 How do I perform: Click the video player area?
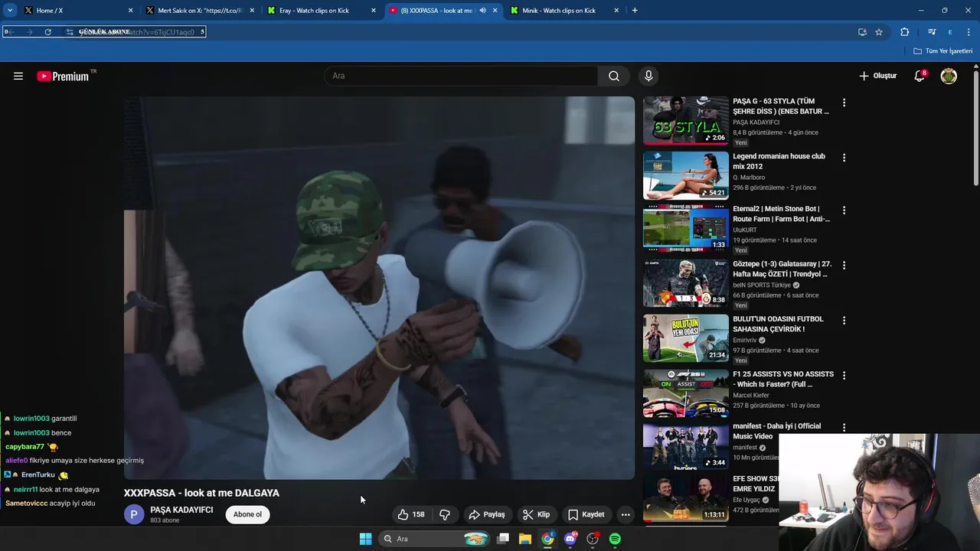pos(379,288)
